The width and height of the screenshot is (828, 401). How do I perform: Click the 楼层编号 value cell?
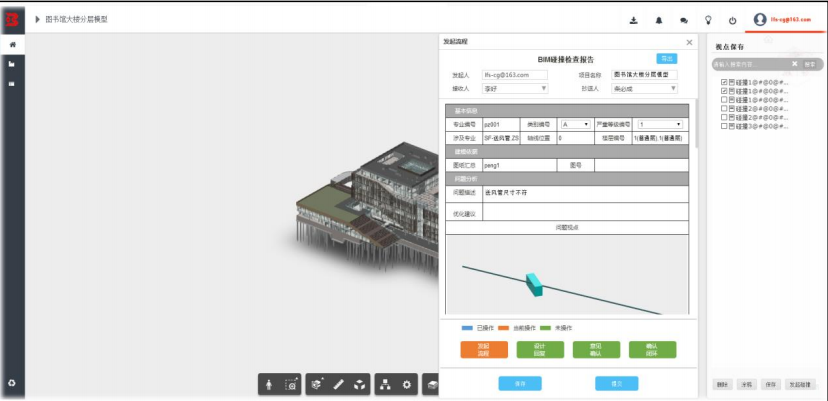point(660,138)
